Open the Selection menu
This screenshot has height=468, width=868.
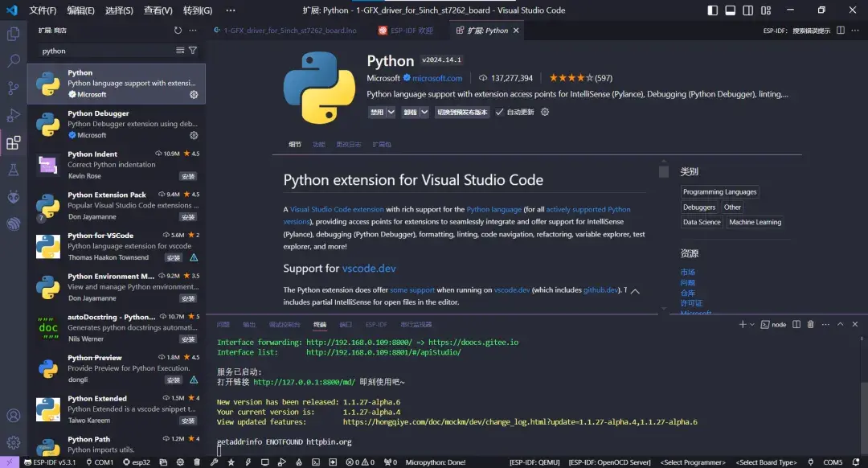point(119,10)
